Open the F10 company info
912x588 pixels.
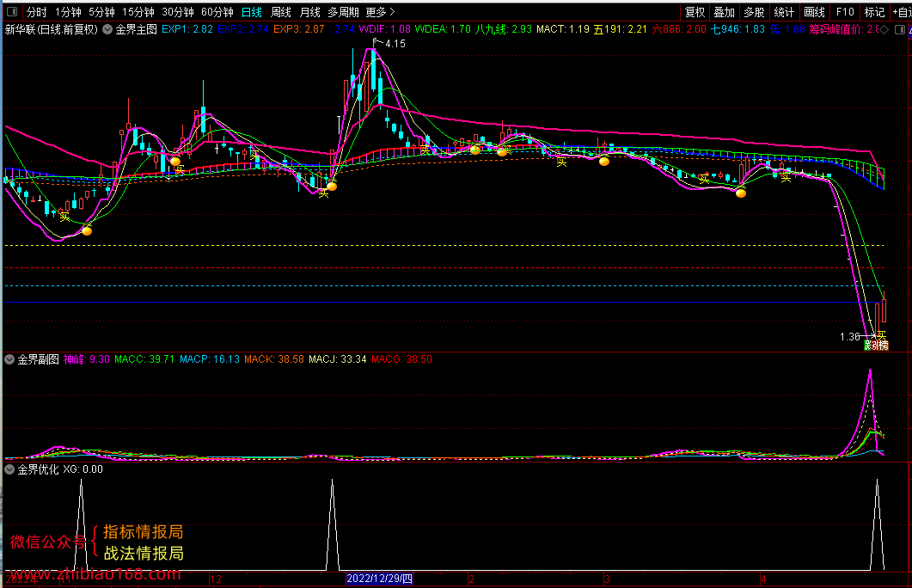click(x=845, y=12)
